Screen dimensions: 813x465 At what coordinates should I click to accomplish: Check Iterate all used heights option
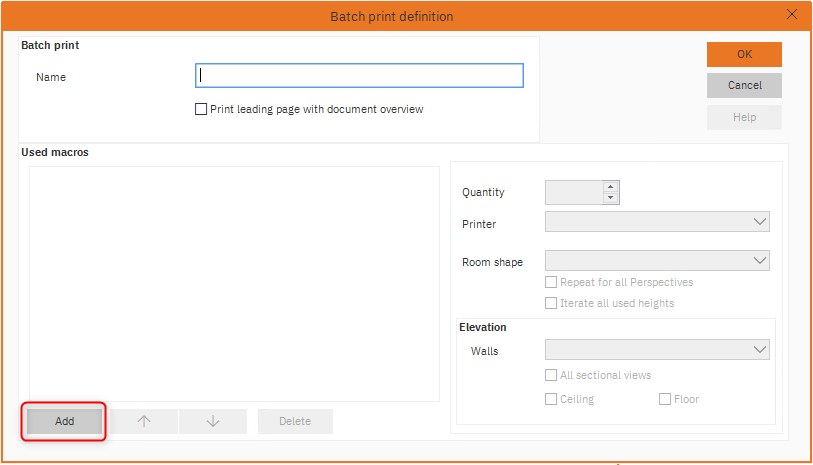point(551,303)
